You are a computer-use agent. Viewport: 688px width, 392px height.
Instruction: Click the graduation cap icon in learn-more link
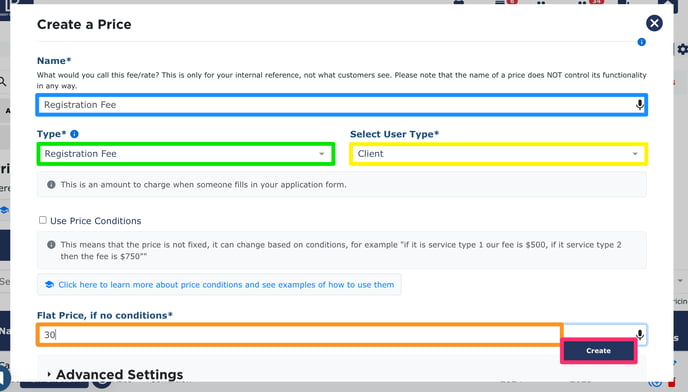(x=49, y=284)
